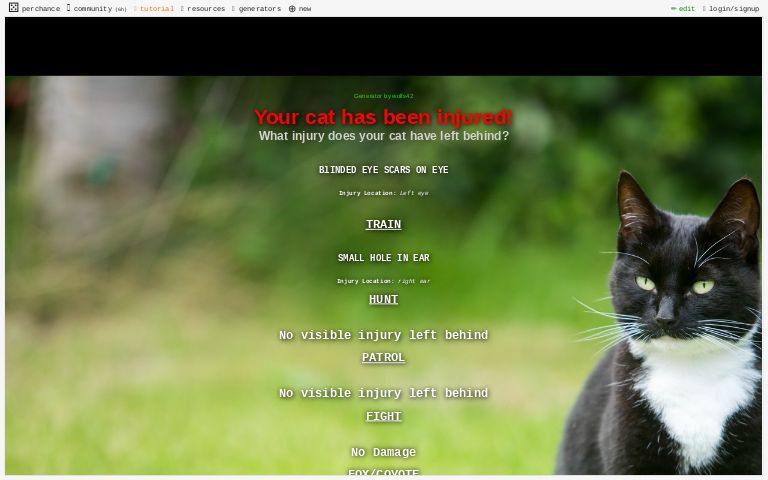
Task: Click the PATROL heading
Action: (383, 358)
